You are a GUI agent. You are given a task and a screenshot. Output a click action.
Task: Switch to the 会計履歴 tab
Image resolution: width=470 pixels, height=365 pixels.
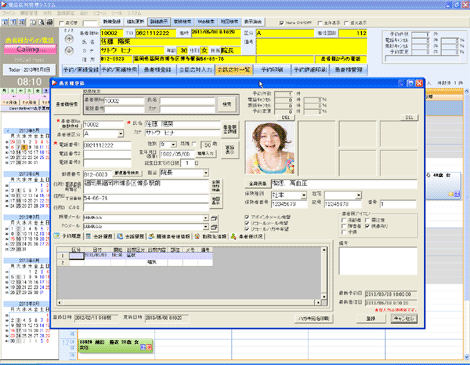99,236
